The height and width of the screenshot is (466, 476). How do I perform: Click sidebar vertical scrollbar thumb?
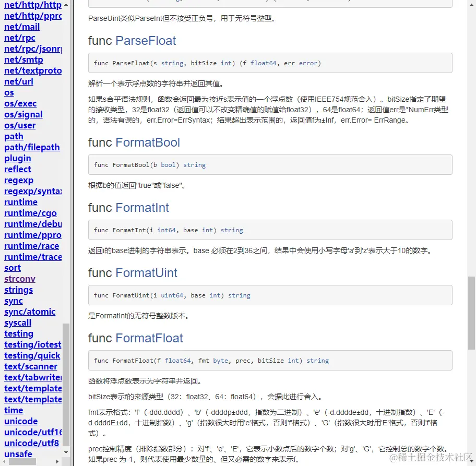66,385
